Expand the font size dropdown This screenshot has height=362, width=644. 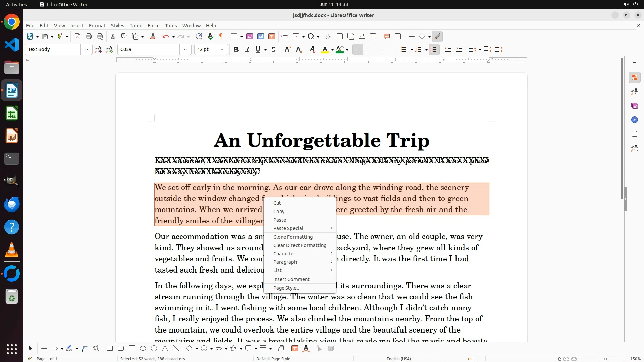click(x=222, y=50)
